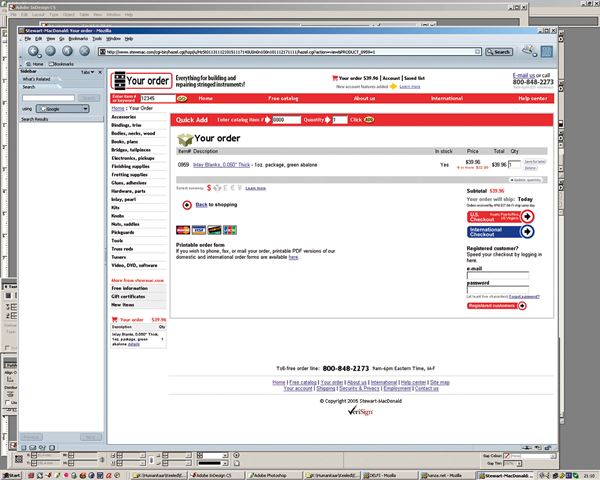Click the VeriSign logo in the footer
The width and height of the screenshot is (600, 480).
tap(360, 411)
